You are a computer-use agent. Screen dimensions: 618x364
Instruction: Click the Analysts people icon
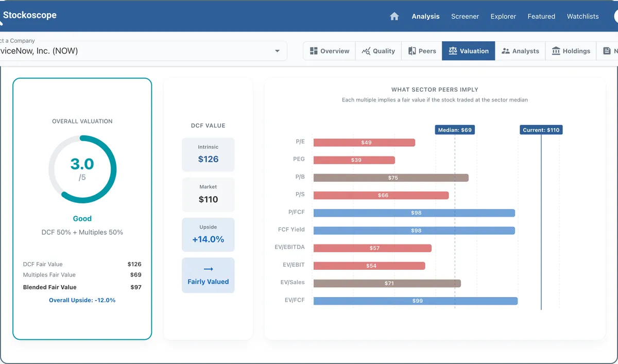pos(505,51)
